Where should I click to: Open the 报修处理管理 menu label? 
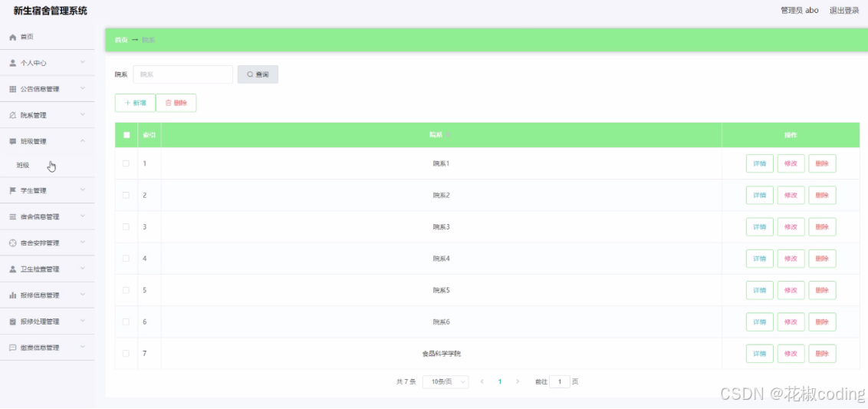(x=40, y=322)
